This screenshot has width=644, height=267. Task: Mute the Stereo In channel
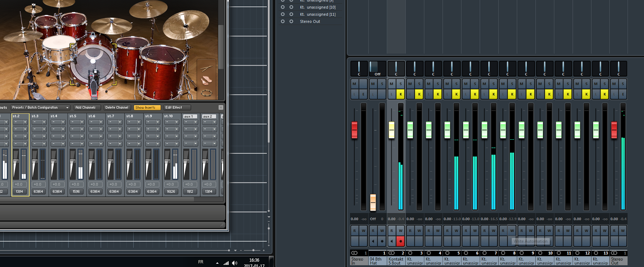tap(355, 84)
